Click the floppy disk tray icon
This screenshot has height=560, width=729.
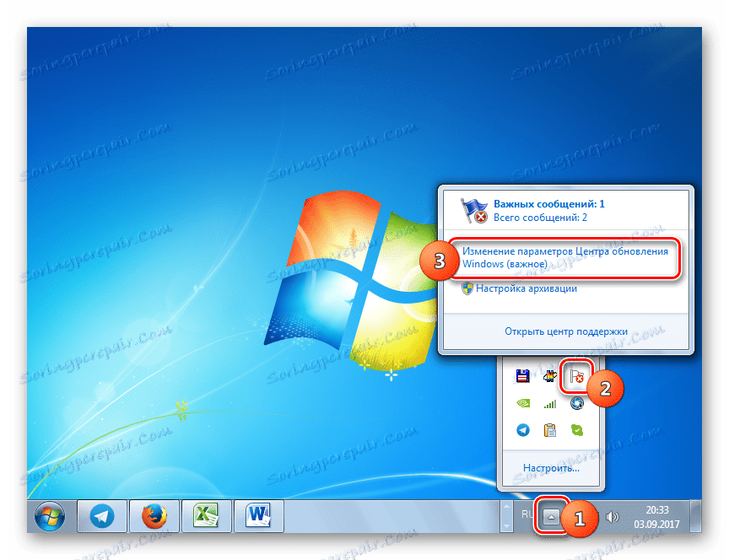(523, 375)
